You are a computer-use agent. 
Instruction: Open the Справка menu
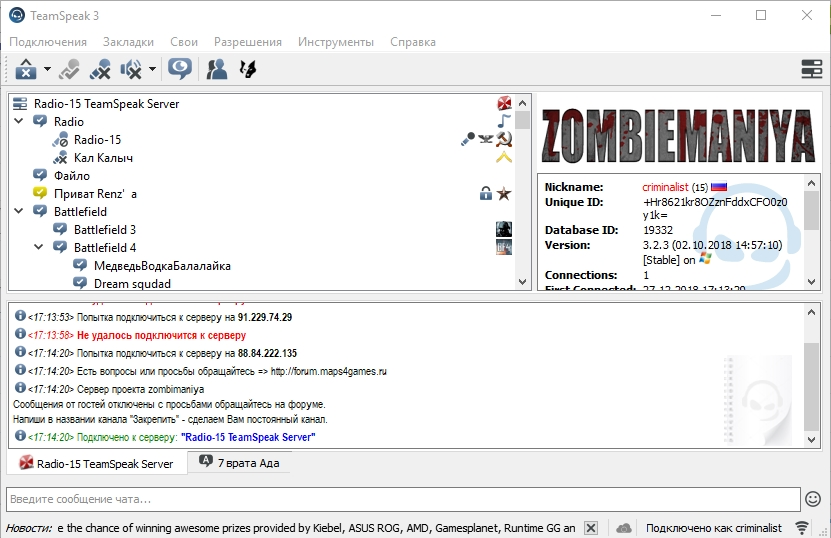pos(413,42)
